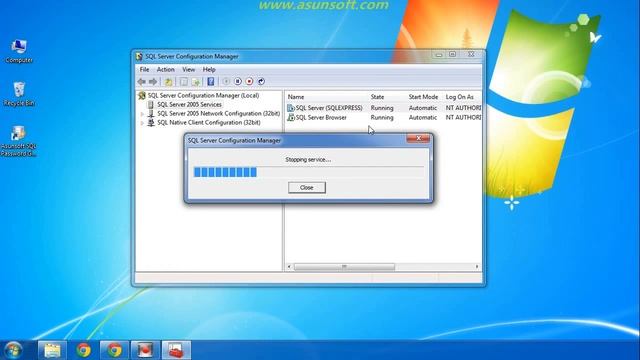Screen dimensions: 640x360
Task: Click the horizontal scrollbar thumb in services list
Action: coord(344,267)
